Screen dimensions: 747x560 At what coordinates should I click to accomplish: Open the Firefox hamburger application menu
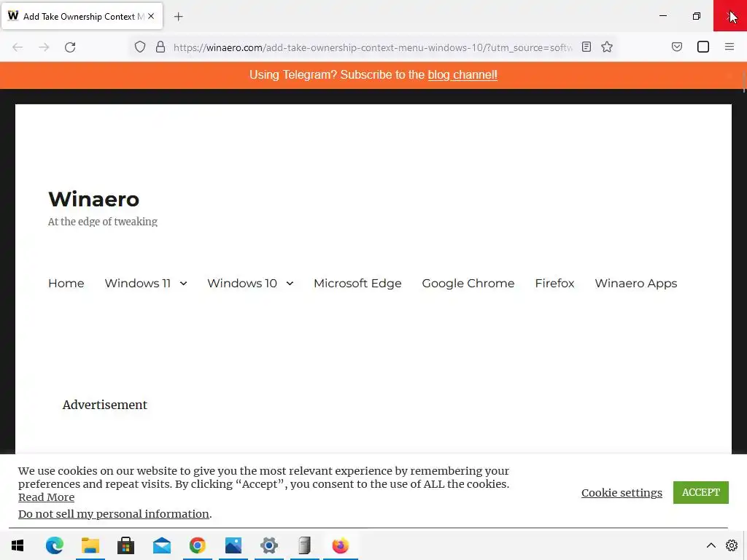pyautogui.click(x=729, y=47)
